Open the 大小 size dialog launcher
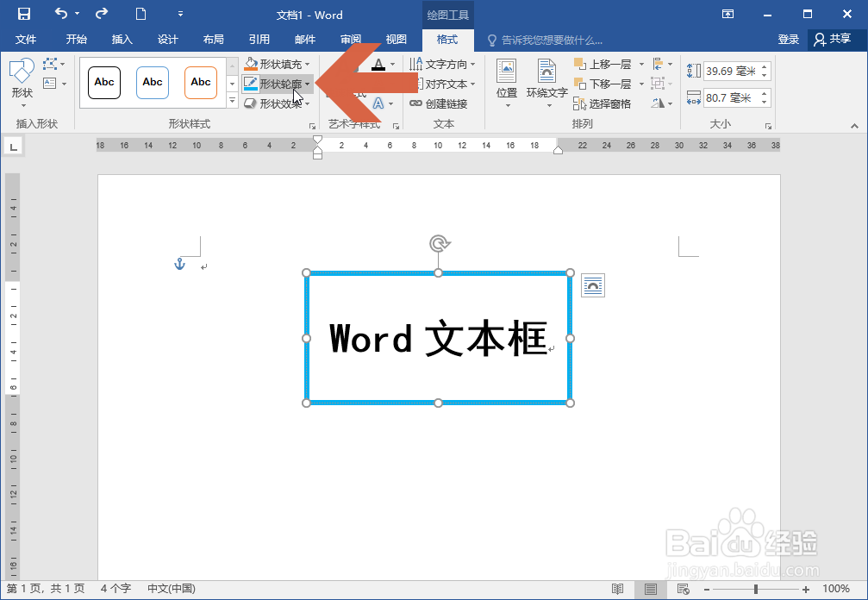Image resolution: width=868 pixels, height=600 pixels. pyautogui.click(x=768, y=126)
